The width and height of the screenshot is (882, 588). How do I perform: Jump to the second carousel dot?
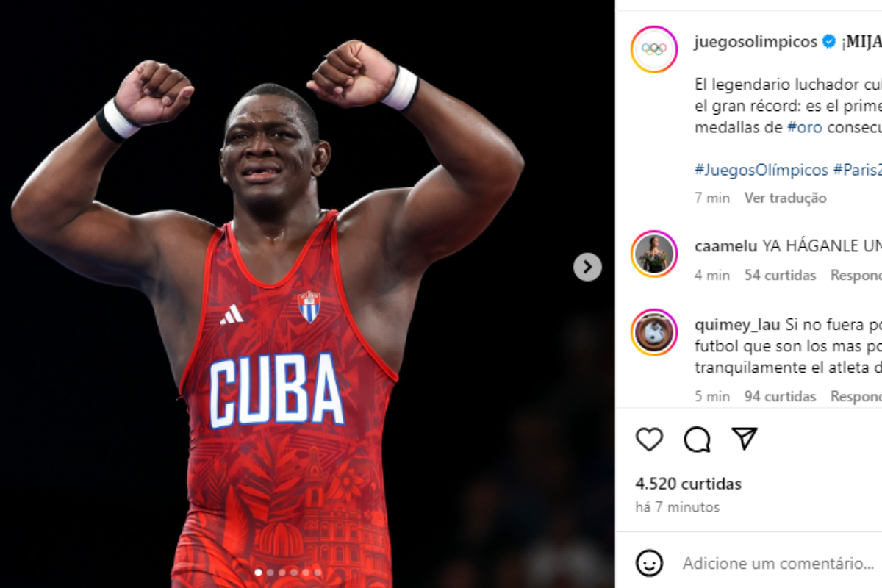pos(270,572)
